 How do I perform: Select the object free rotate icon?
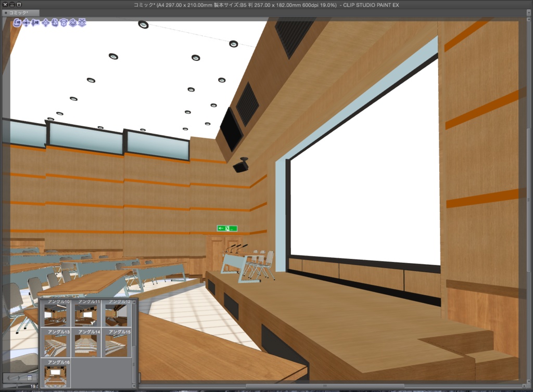point(55,23)
